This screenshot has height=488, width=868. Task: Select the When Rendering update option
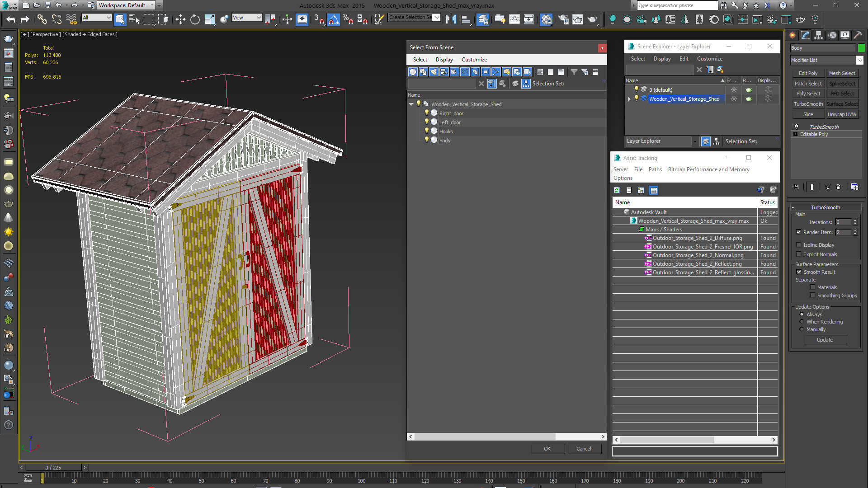click(x=802, y=322)
